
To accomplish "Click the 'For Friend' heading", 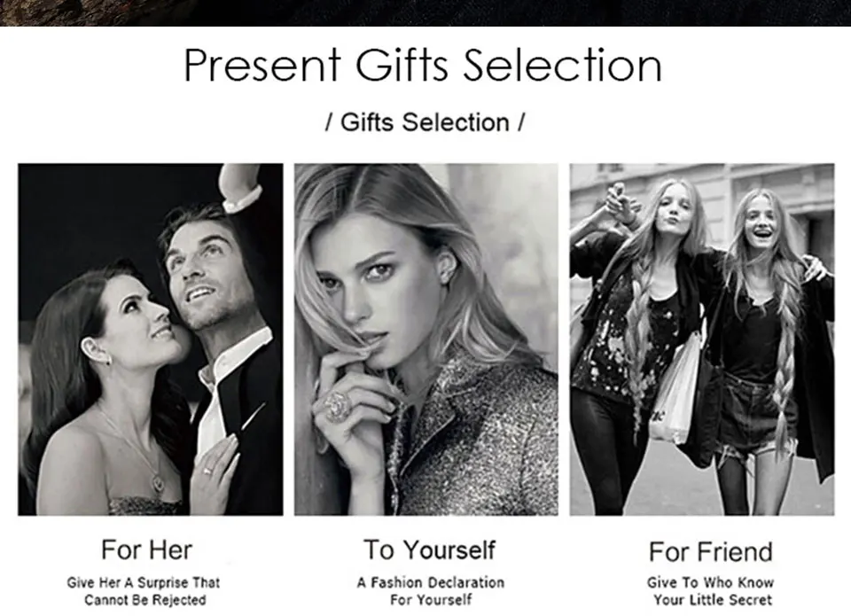I will 710,552.
